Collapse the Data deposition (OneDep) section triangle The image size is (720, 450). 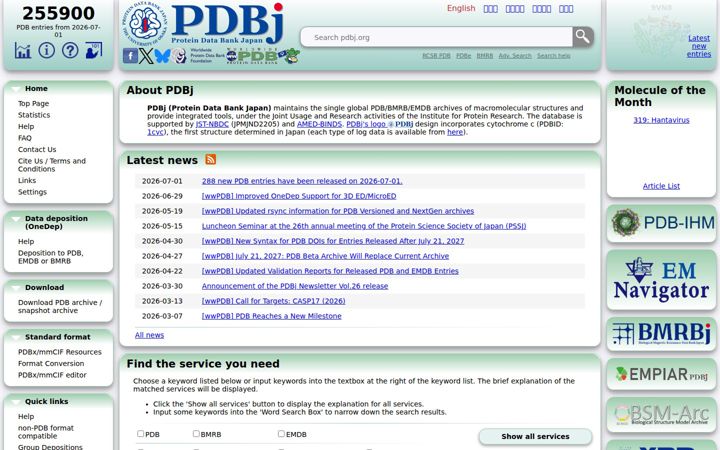tap(16, 219)
